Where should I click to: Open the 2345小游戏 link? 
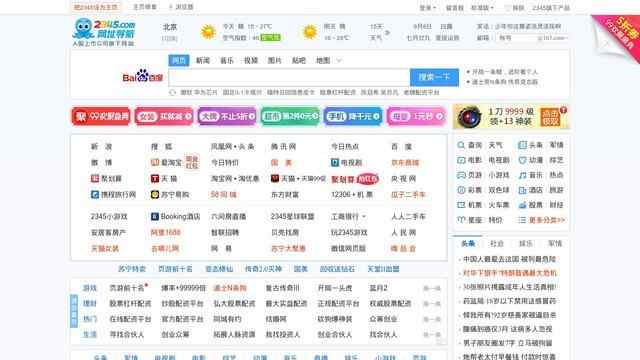(109, 216)
